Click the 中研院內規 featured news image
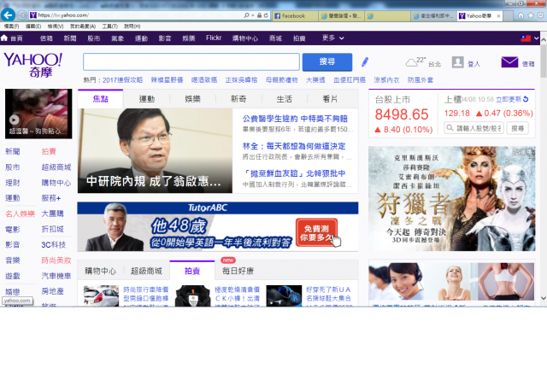The height and width of the screenshot is (392, 547). 155,150
